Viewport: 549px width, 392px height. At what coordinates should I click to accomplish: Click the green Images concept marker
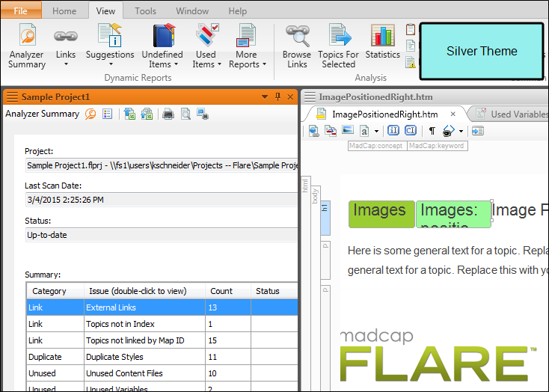click(381, 214)
